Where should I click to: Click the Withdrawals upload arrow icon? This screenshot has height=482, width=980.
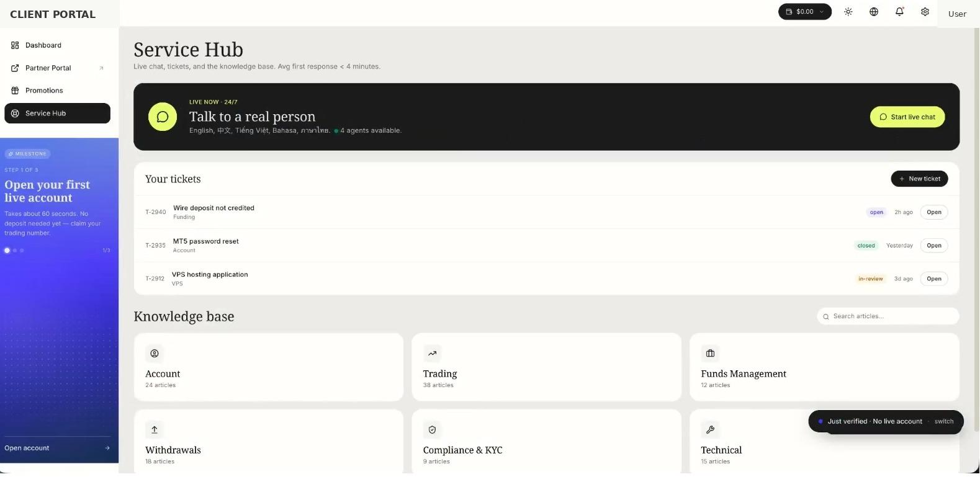point(155,430)
